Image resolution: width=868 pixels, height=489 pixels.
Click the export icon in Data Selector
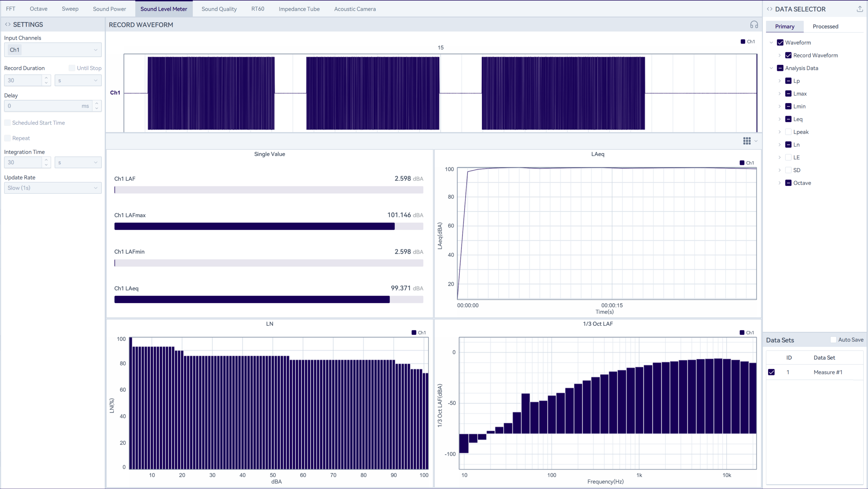tap(860, 9)
